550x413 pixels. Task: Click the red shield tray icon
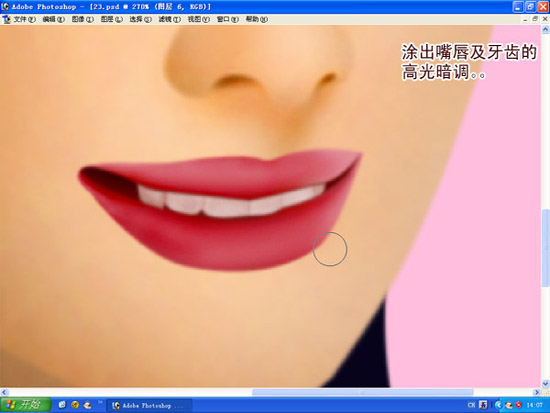[518, 405]
